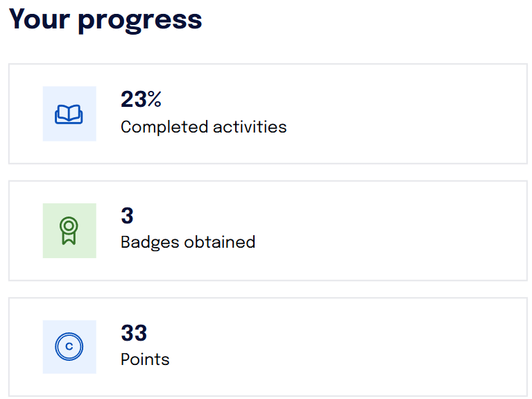Select the Points label text
The height and width of the screenshot is (399, 532).
(x=145, y=359)
